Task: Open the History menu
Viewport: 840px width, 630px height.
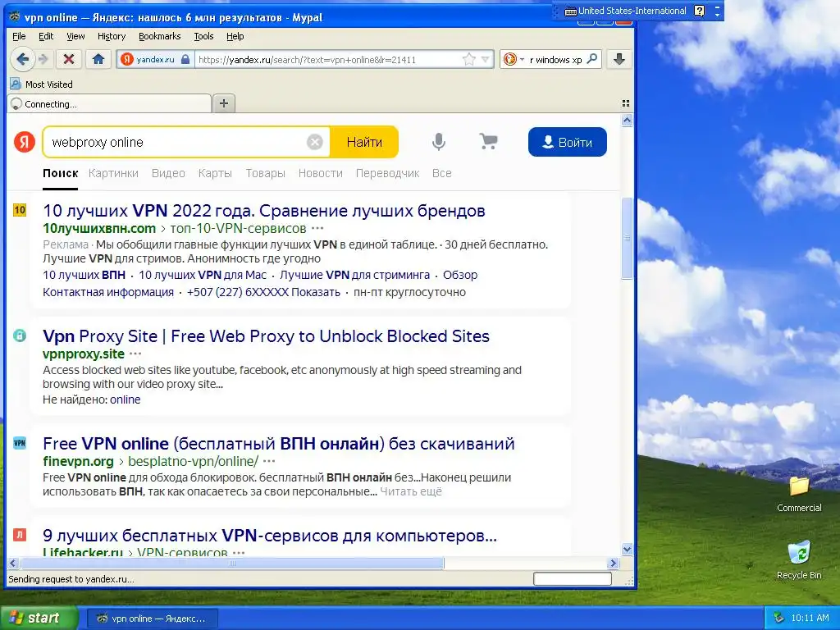Action: tap(112, 36)
